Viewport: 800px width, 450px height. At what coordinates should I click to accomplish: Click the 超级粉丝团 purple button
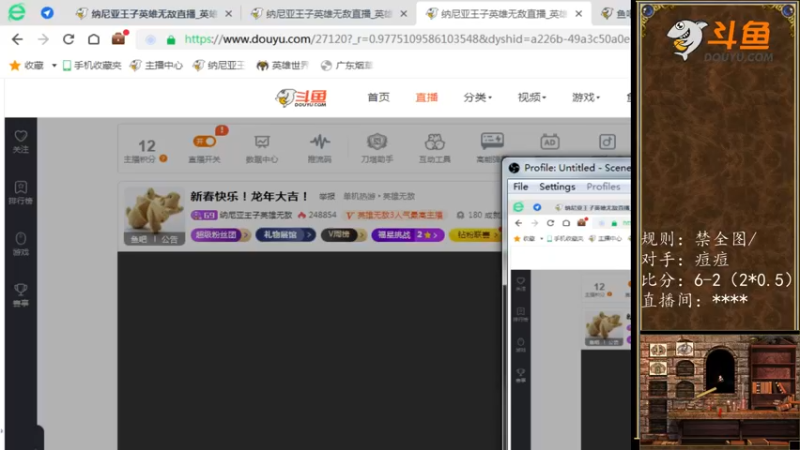tap(220, 235)
